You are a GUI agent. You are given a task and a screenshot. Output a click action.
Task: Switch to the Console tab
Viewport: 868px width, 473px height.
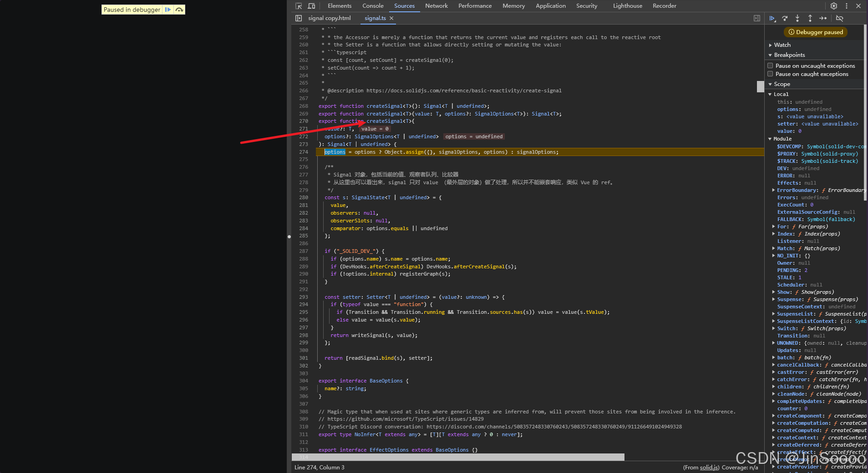click(373, 6)
